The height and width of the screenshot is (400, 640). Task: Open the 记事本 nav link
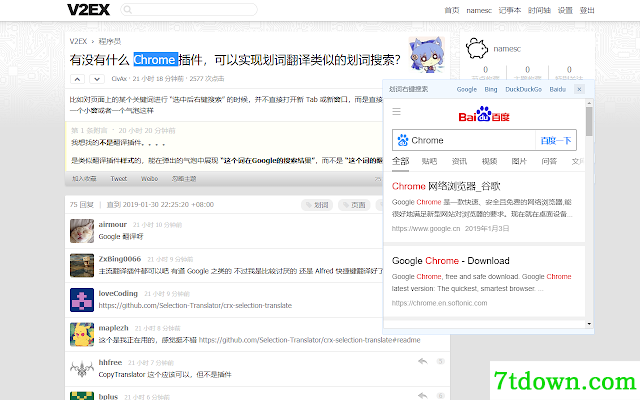click(510, 10)
